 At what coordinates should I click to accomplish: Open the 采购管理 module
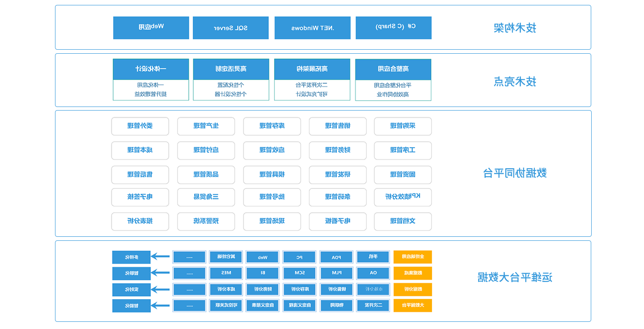(x=403, y=126)
